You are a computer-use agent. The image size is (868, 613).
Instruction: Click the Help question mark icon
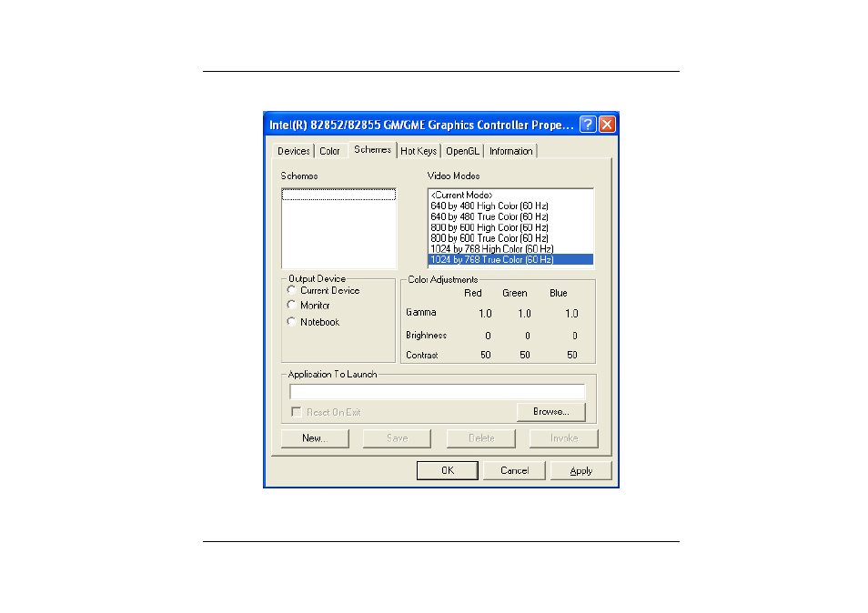point(588,125)
